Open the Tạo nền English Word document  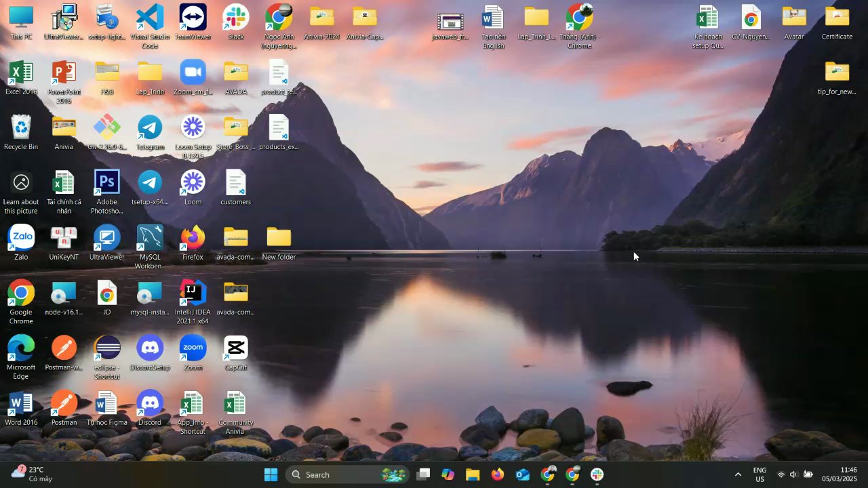pos(494,26)
